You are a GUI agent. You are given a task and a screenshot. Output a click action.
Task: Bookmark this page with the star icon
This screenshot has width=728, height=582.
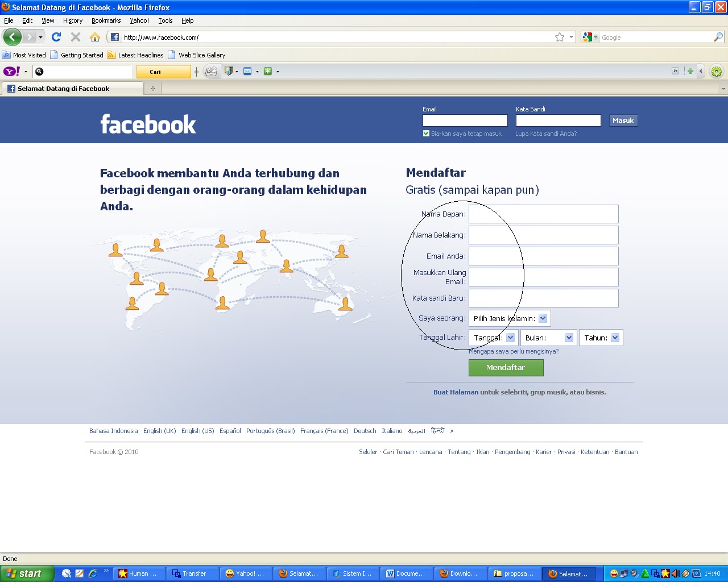click(560, 38)
